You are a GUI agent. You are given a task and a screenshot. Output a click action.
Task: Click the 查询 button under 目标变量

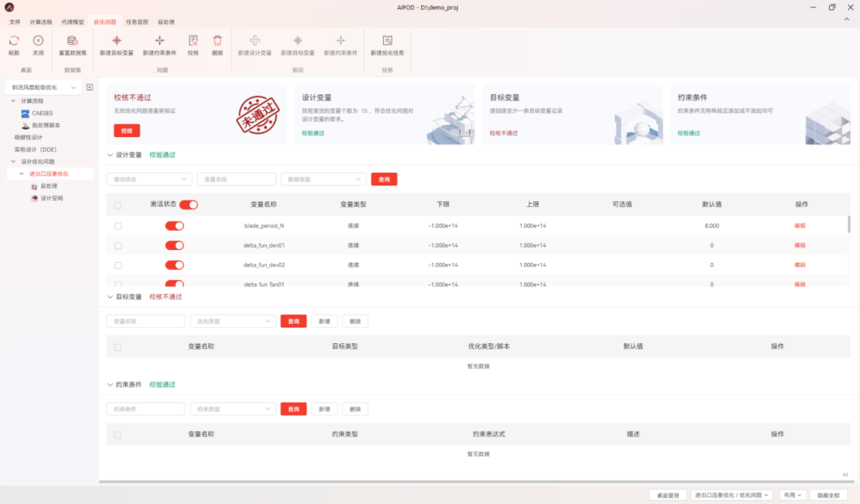point(293,321)
